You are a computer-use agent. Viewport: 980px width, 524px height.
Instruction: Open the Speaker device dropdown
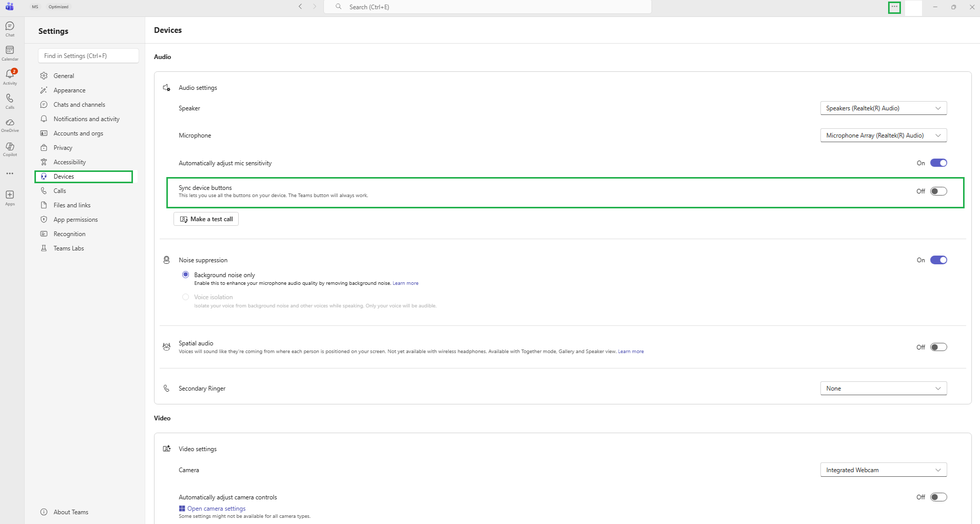tap(883, 108)
